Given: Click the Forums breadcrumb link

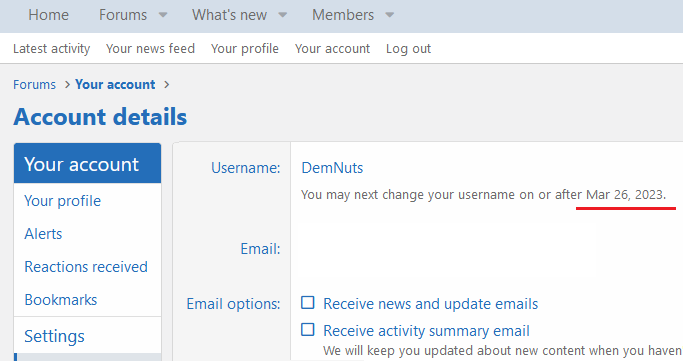Looking at the screenshot, I should coord(34,84).
